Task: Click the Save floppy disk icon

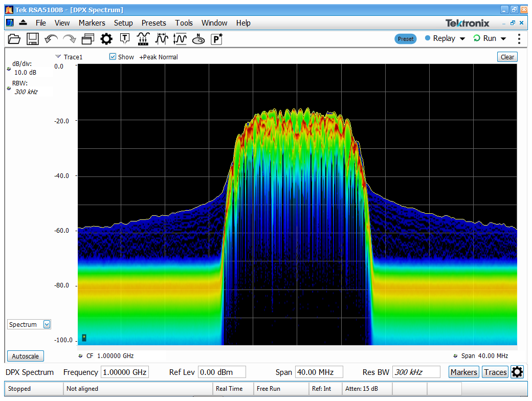Action: coord(33,39)
